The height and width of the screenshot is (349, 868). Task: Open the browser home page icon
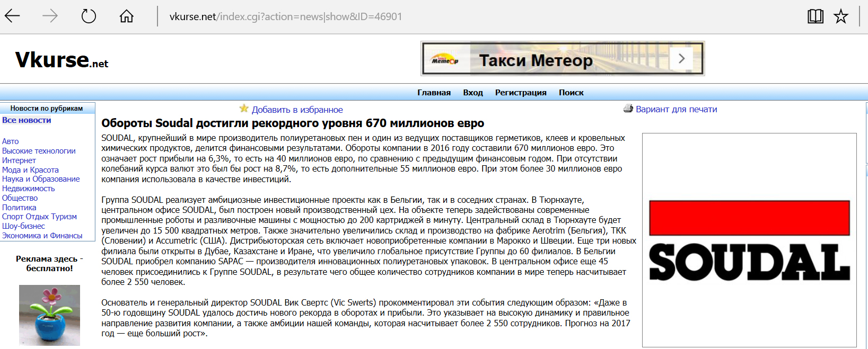pyautogui.click(x=126, y=16)
